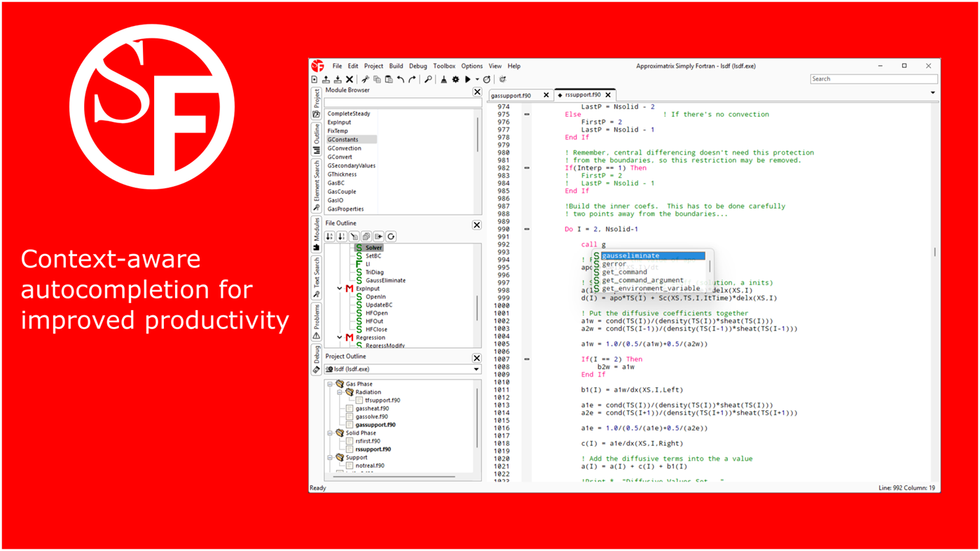Click the New File toolbar icon
The width and height of the screenshot is (980, 551).
315,79
